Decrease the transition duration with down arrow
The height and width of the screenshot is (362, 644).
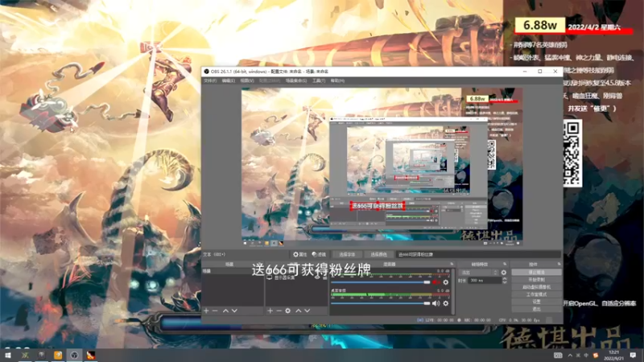pos(505,282)
